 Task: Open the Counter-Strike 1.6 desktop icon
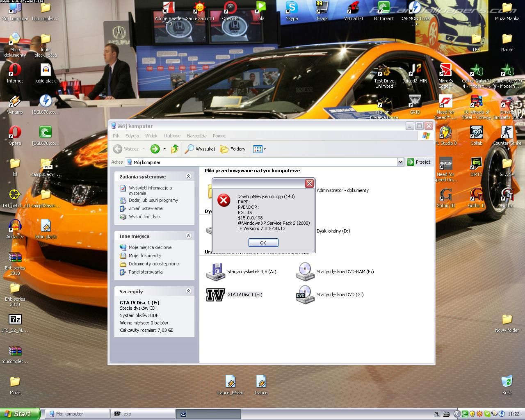(x=507, y=139)
